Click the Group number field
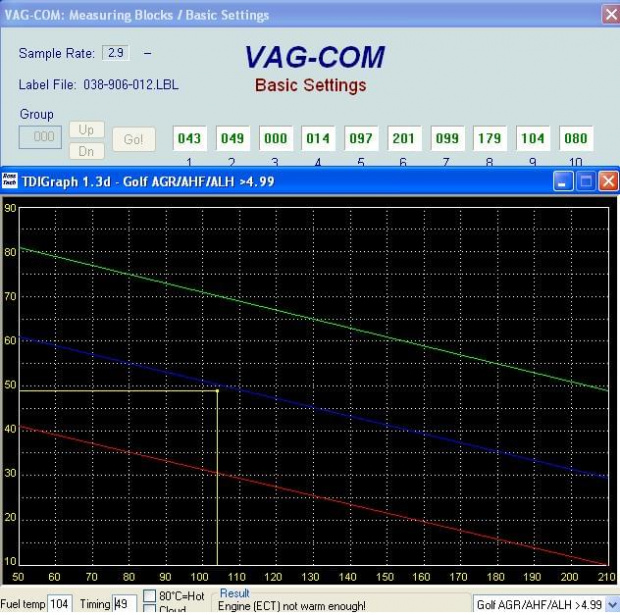Viewport: 620px width, 615px height. point(40,137)
